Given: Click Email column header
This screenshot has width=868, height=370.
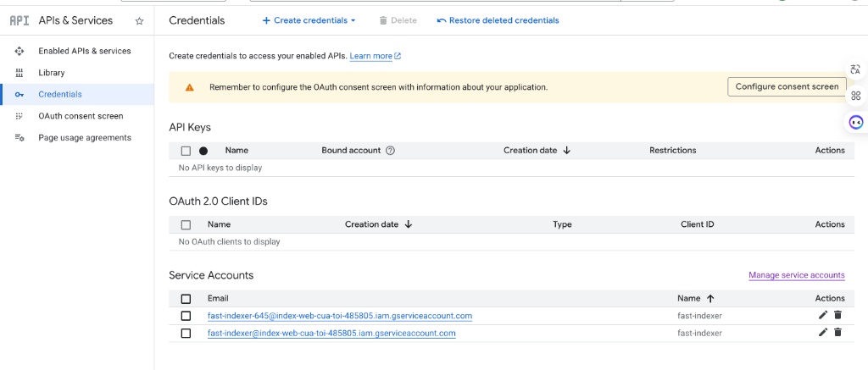Looking at the screenshot, I should tap(218, 299).
